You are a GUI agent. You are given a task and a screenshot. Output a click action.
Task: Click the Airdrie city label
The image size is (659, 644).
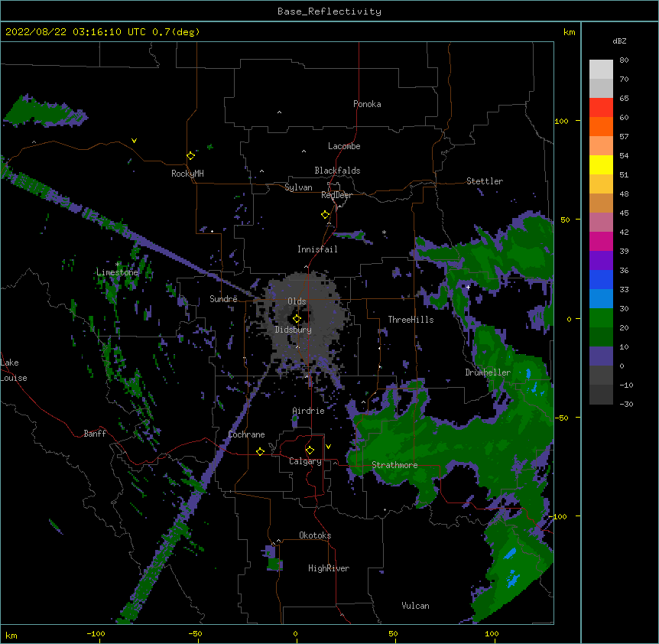coord(309,411)
